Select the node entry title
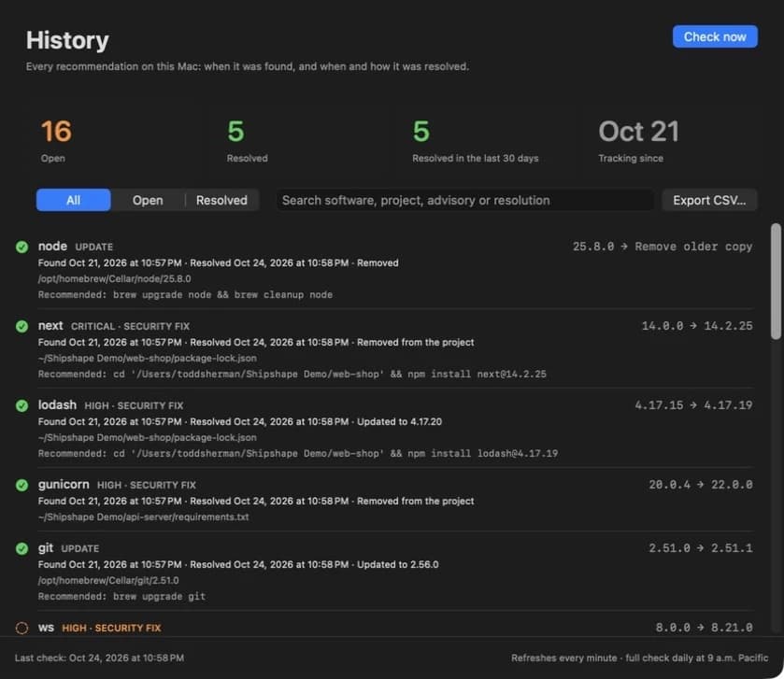 [52, 247]
